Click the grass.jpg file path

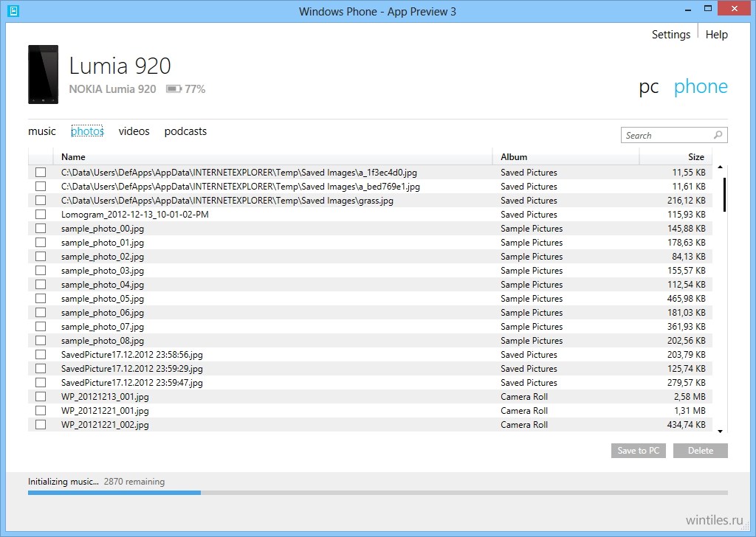pos(227,201)
